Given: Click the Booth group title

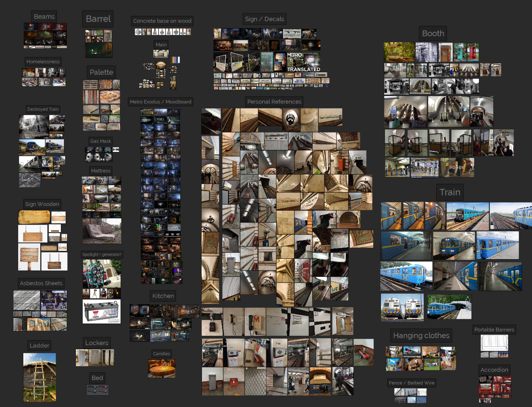Looking at the screenshot, I should tap(433, 34).
